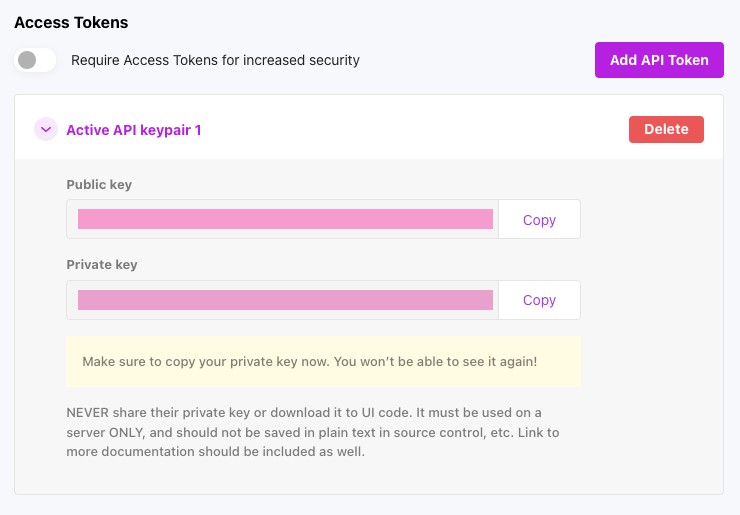
Task: Click the Access Tokens section heading
Action: tap(71, 22)
